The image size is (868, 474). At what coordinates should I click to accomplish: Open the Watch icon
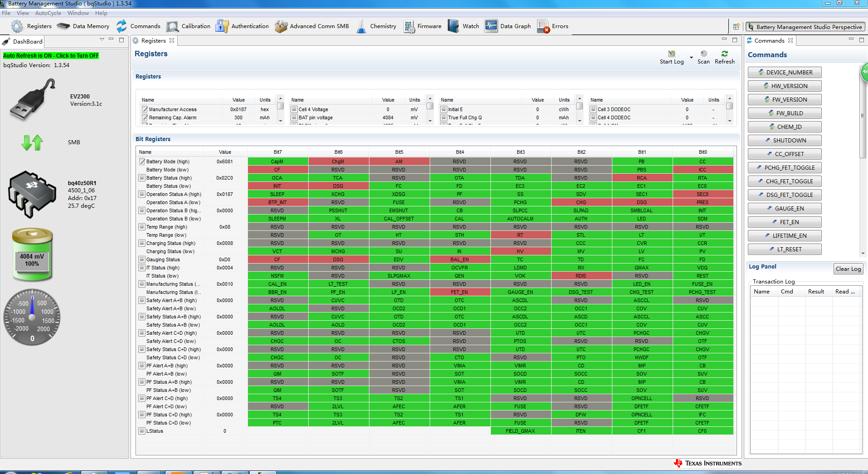453,26
